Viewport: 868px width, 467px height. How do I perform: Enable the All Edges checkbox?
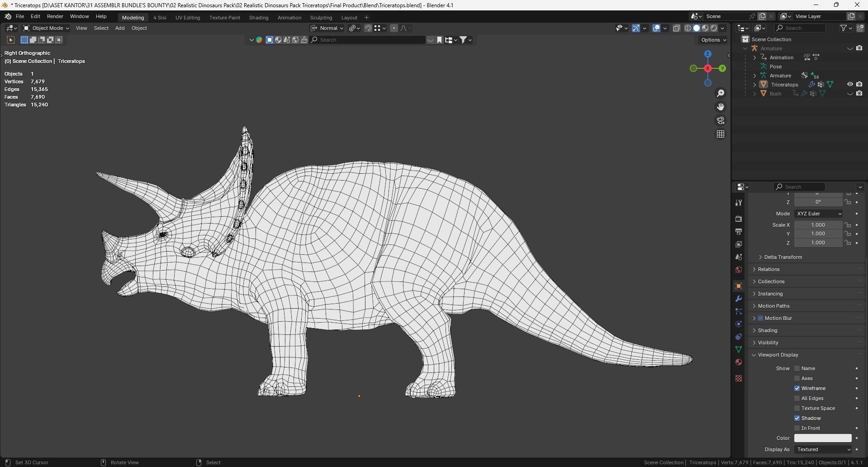point(797,398)
